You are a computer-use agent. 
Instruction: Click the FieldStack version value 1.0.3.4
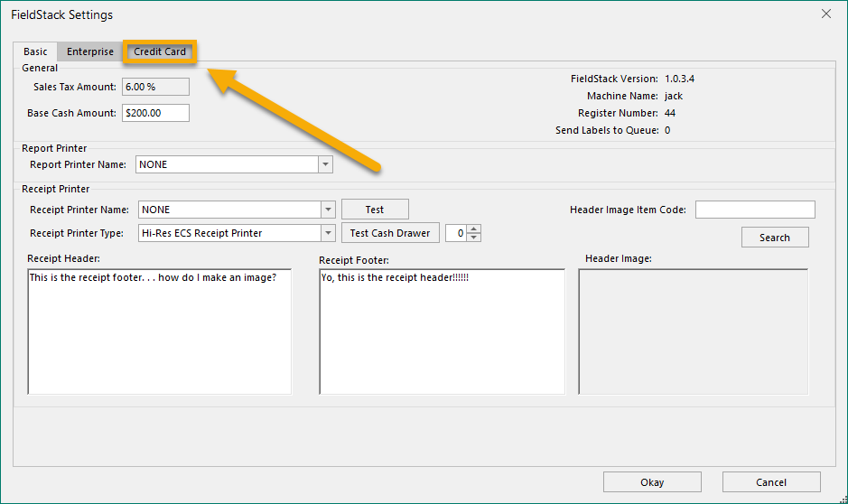click(x=679, y=79)
